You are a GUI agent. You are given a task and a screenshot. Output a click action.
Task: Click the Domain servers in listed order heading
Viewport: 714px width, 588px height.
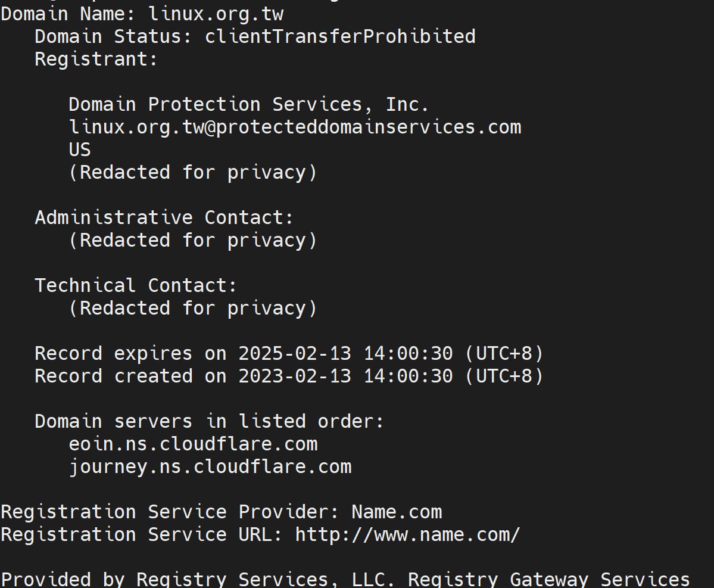209,421
